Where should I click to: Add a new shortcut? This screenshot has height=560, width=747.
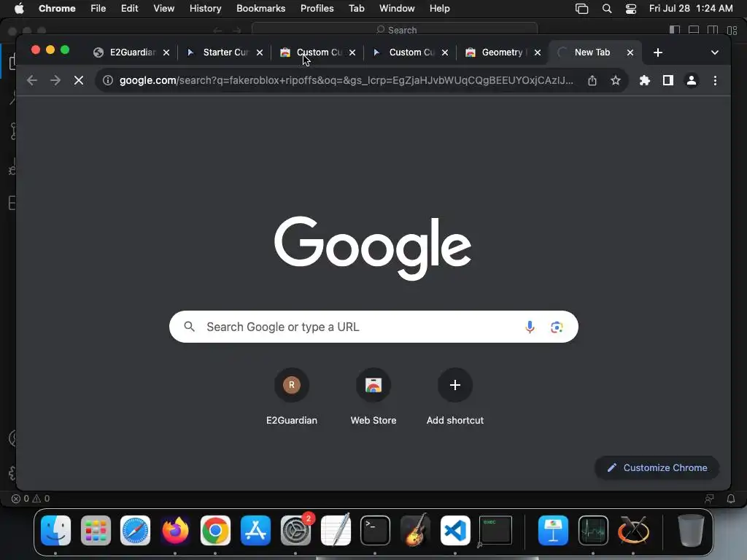pos(455,396)
